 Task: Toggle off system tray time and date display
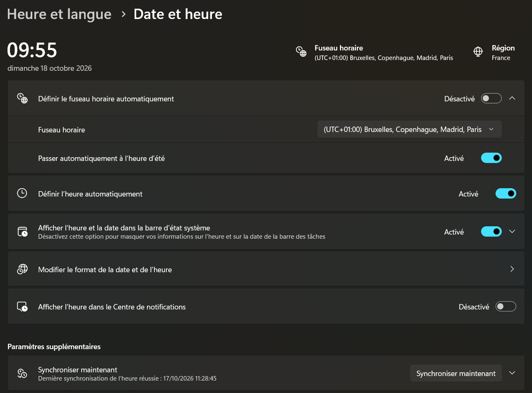tap(491, 232)
